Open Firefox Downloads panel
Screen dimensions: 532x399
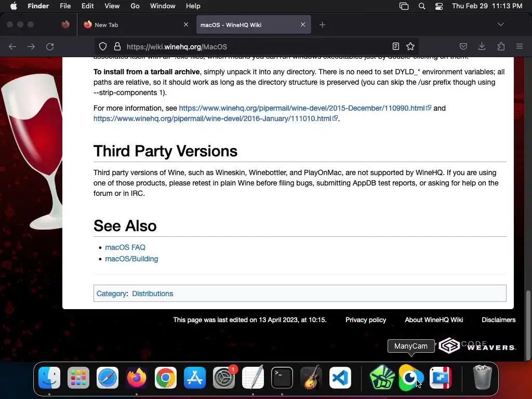pyautogui.click(x=482, y=46)
